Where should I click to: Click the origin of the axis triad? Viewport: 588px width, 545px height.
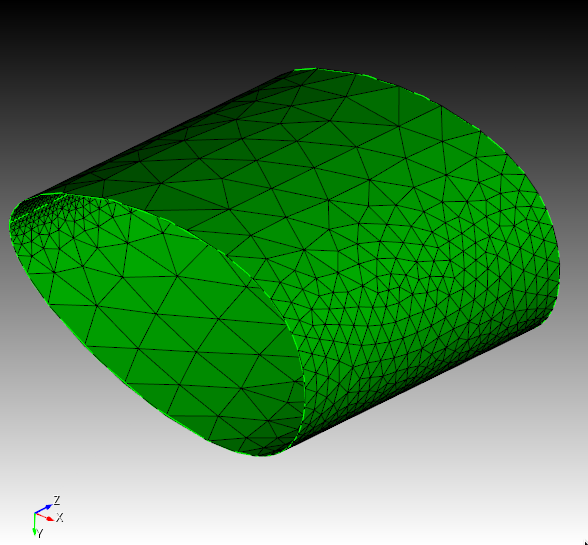(34, 512)
